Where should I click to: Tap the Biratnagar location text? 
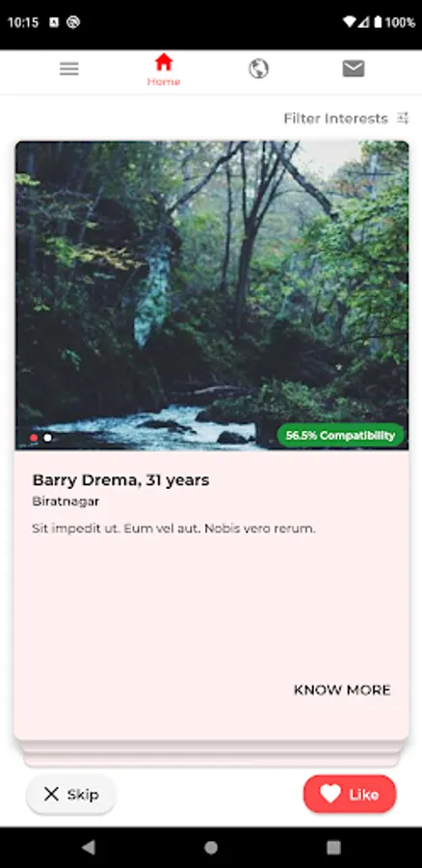66,502
